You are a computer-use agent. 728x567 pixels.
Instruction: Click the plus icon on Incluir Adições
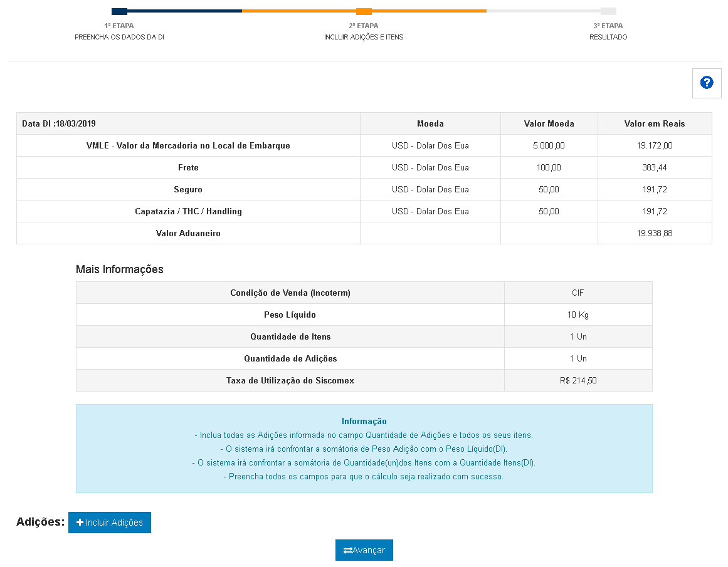coord(80,522)
